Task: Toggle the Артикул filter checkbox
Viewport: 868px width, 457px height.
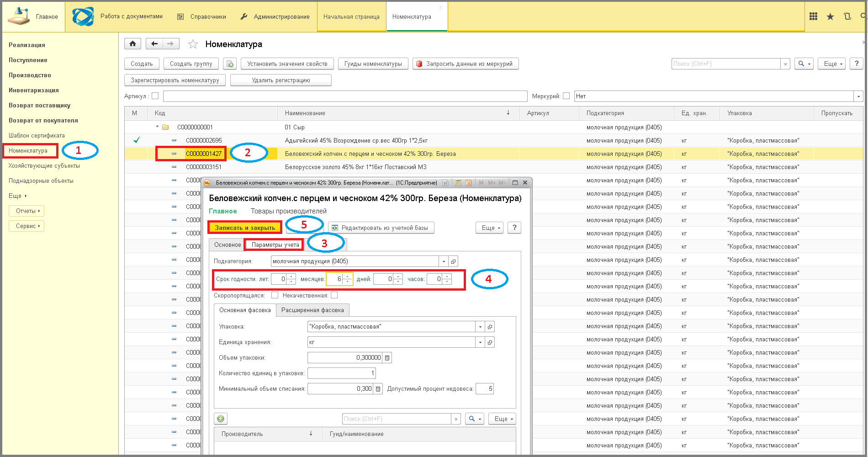Action: pos(155,96)
